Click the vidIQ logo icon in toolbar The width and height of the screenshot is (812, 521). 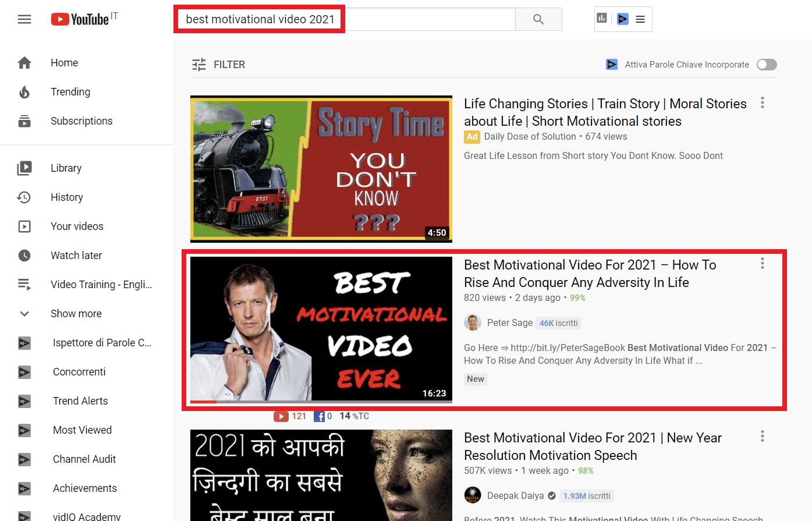(x=623, y=19)
